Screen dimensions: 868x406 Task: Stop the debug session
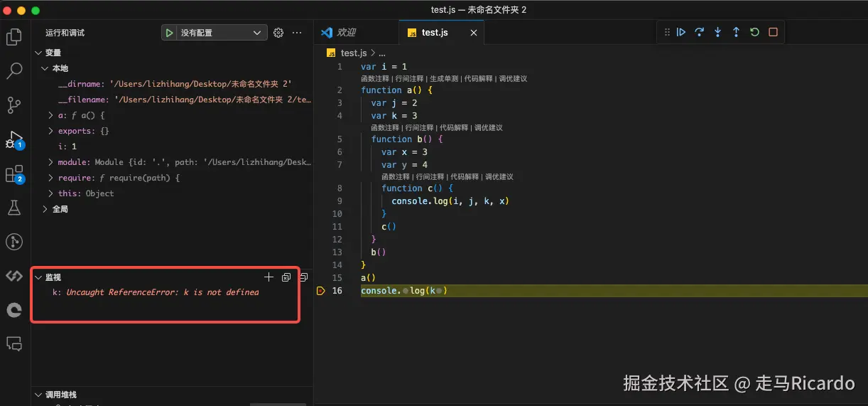773,32
